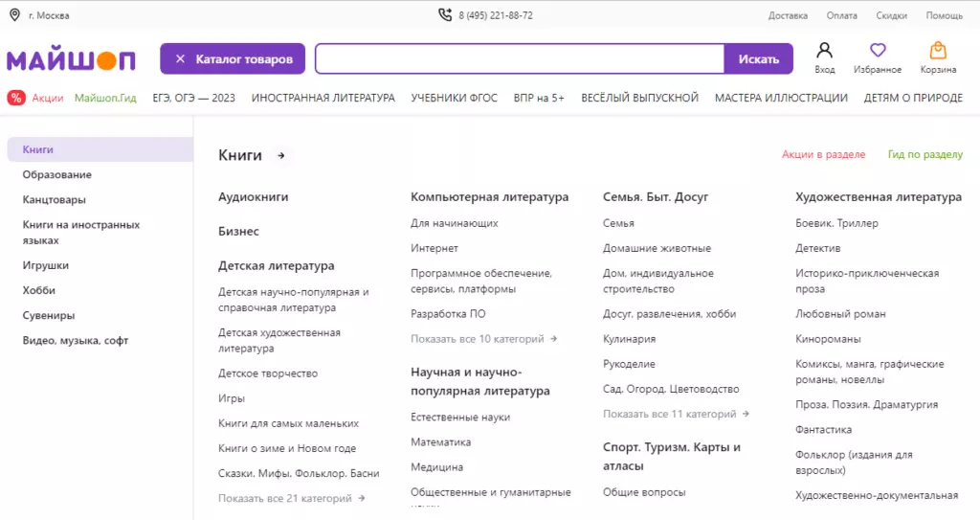Select Сувениры in the sidebar
This screenshot has height=520, width=980.
49,315
